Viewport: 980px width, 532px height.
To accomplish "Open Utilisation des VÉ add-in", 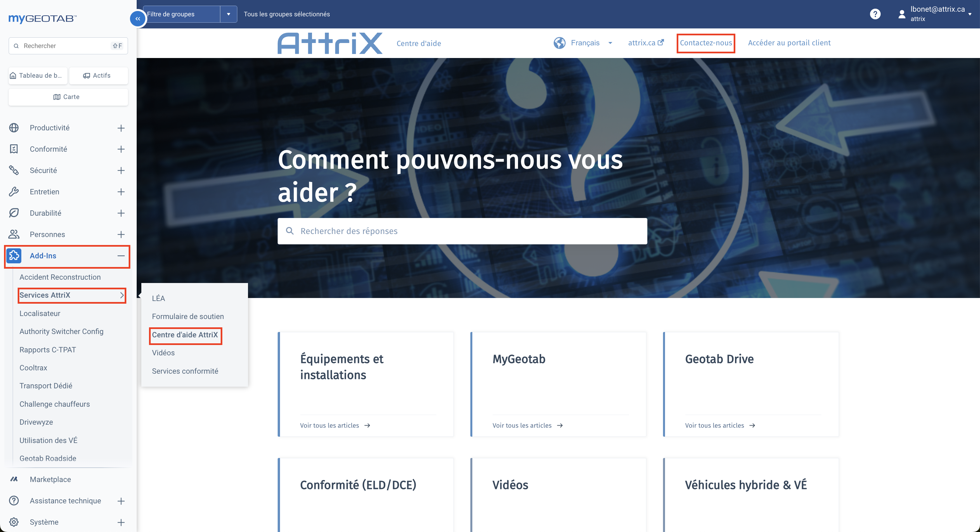I will tap(48, 440).
